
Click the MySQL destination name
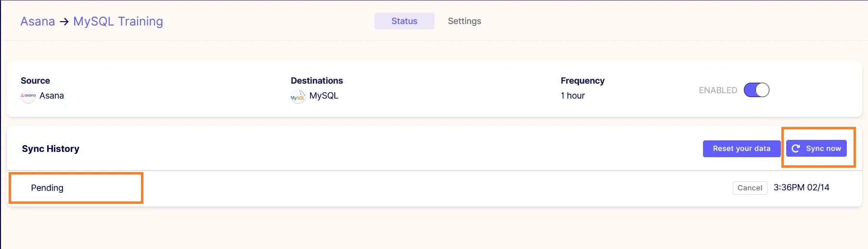pos(324,96)
